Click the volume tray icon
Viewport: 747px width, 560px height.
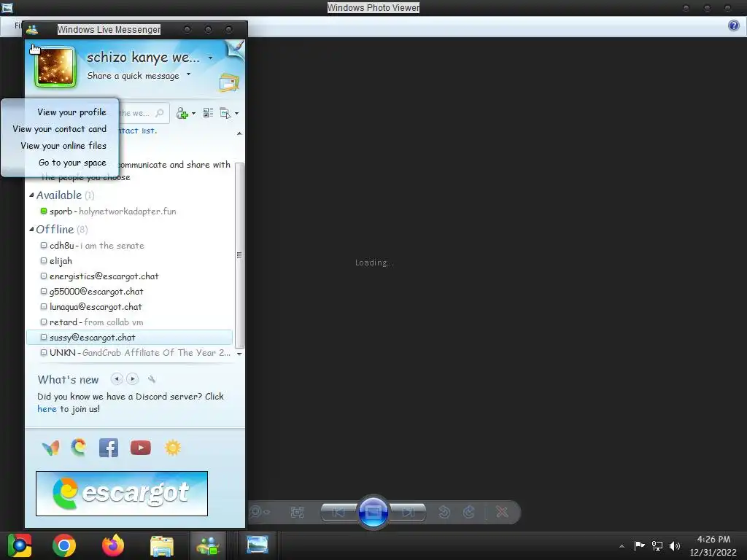[675, 546]
